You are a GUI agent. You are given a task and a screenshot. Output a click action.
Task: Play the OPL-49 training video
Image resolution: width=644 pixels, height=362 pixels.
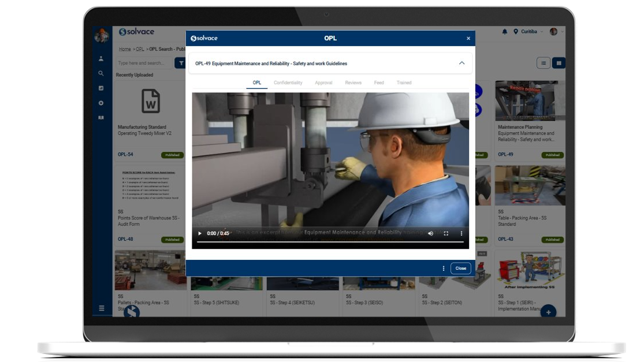(x=200, y=233)
